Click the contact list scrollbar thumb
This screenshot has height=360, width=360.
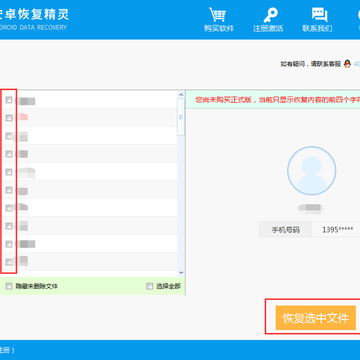[x=181, y=117]
